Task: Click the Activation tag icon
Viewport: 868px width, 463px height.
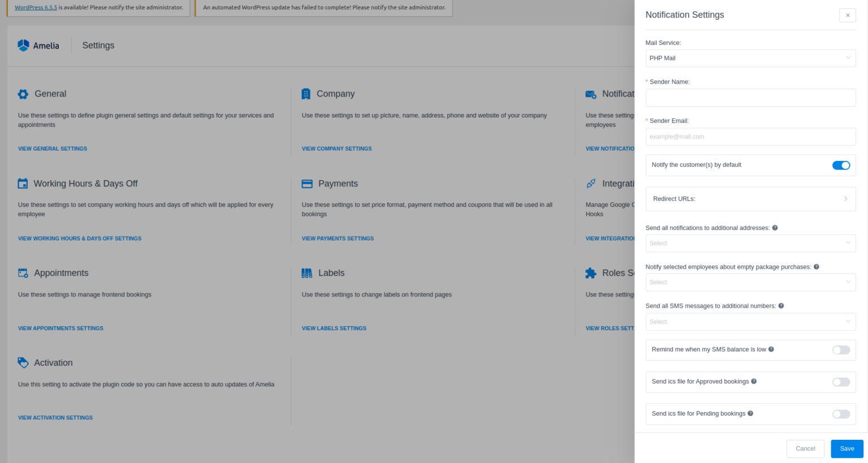Action: 23,362
